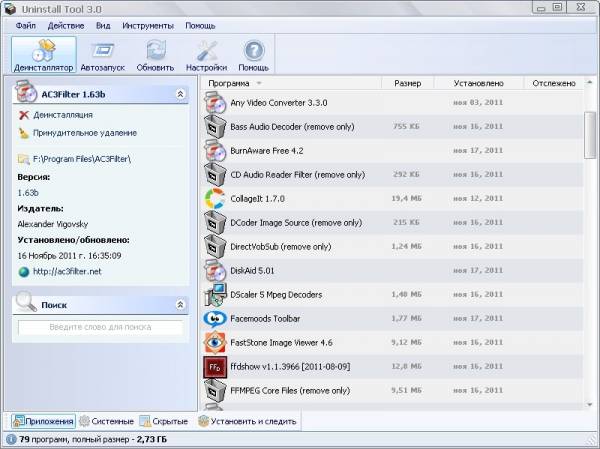
Task: Open the Автозапуск toolbar section
Action: tap(103, 55)
